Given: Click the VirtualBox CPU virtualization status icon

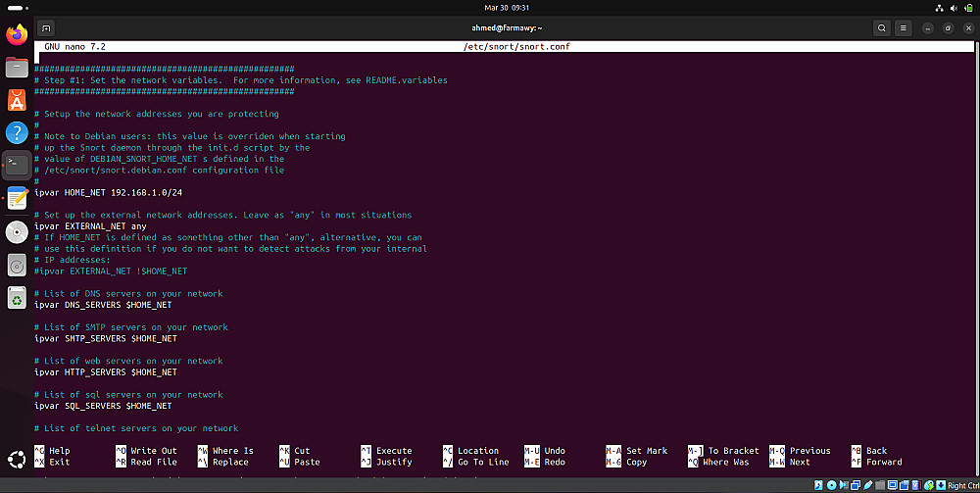Looking at the screenshot, I should click(916, 485).
